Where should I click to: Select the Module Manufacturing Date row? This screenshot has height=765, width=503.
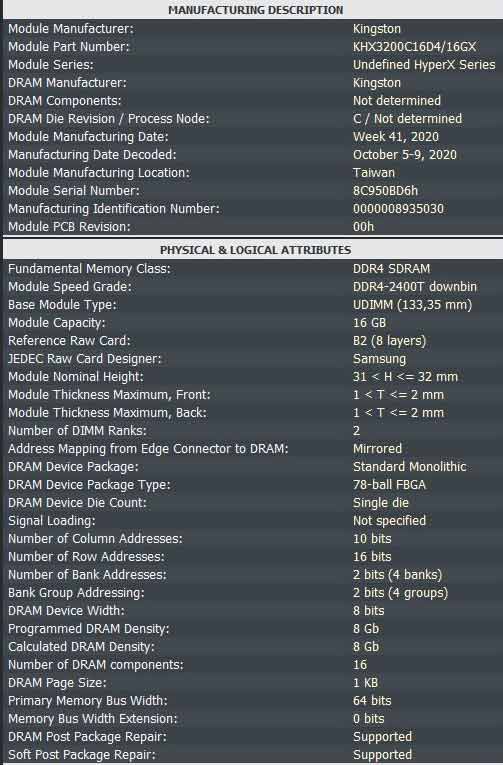click(x=253, y=137)
